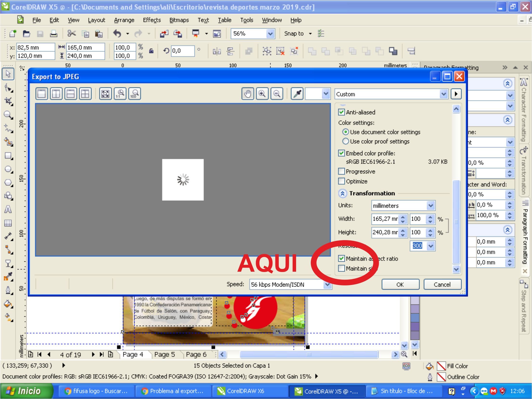Enable the Progressive checkbox
The height and width of the screenshot is (399, 532).
coord(341,171)
